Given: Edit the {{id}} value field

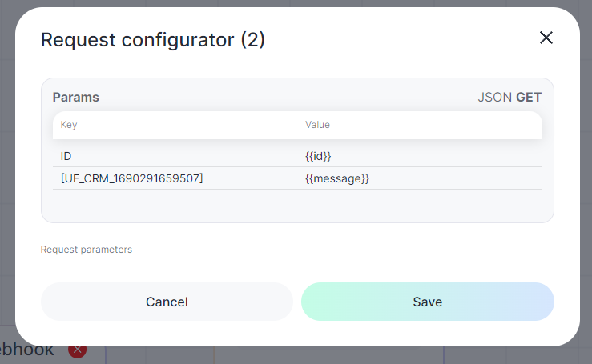Looking at the screenshot, I should point(420,156).
